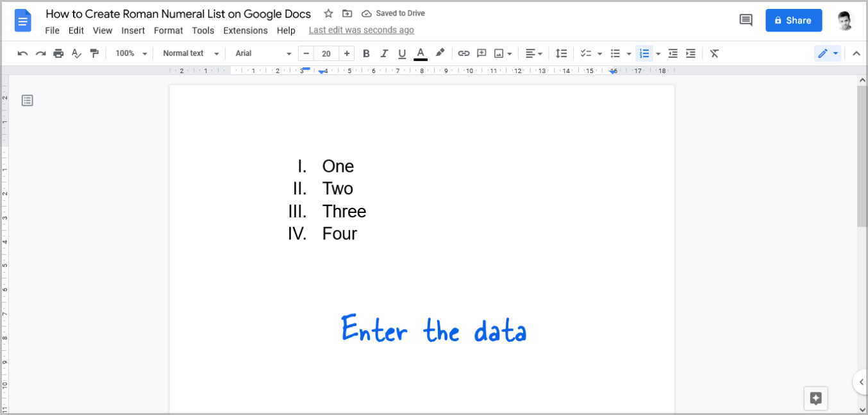
Task: Add a comment from toolbar icon
Action: coord(481,53)
